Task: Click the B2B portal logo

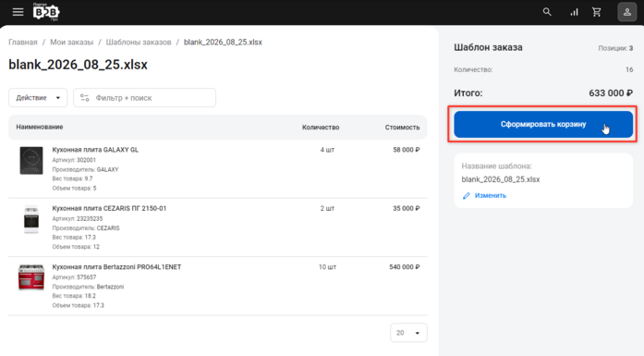Action: 46,12
